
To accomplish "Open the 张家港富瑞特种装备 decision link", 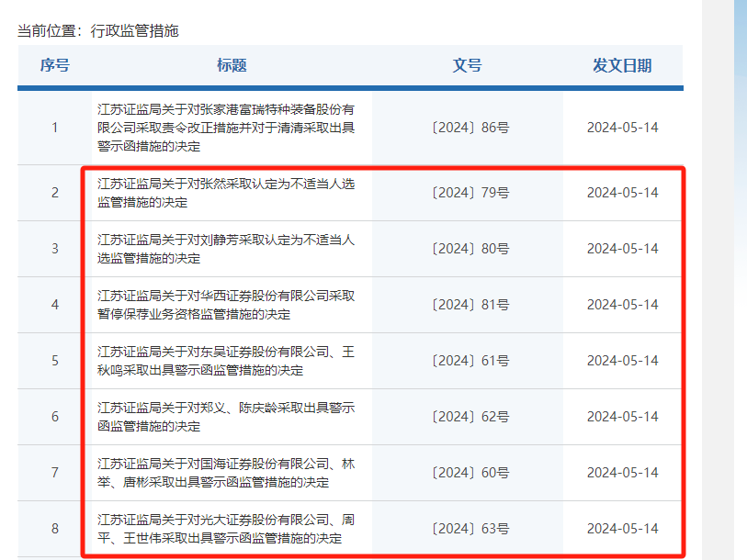I will tap(226, 128).
